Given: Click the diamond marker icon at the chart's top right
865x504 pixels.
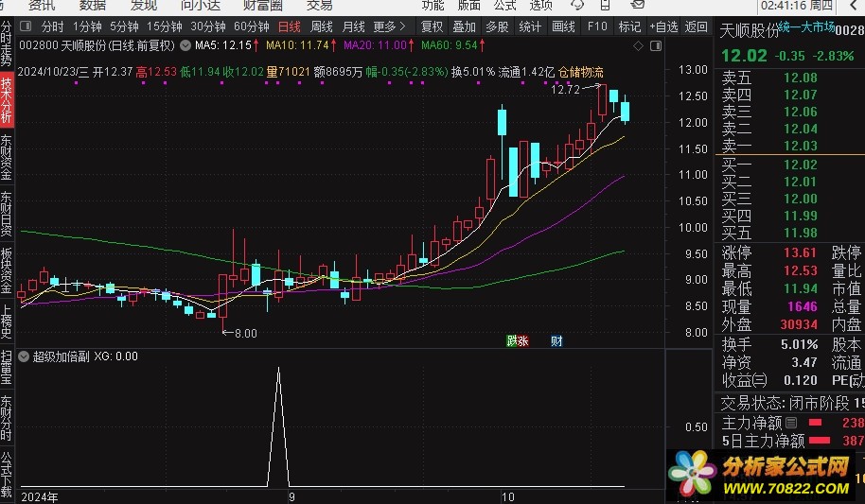Looking at the screenshot, I should click(638, 46).
